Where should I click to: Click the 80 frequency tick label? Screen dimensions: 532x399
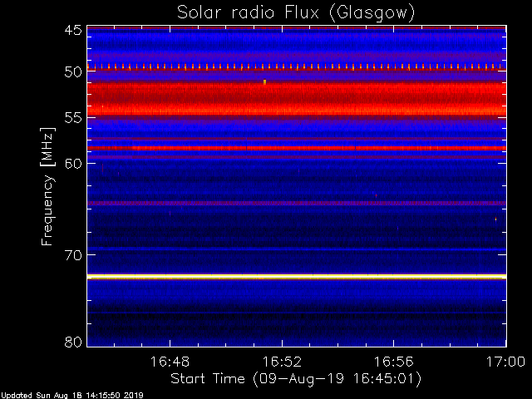pyautogui.click(x=73, y=342)
